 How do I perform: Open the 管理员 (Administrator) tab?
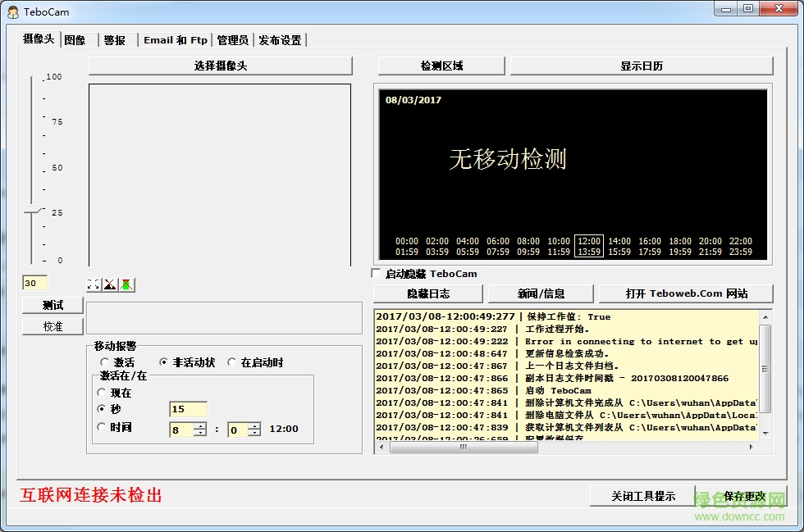[x=233, y=39]
